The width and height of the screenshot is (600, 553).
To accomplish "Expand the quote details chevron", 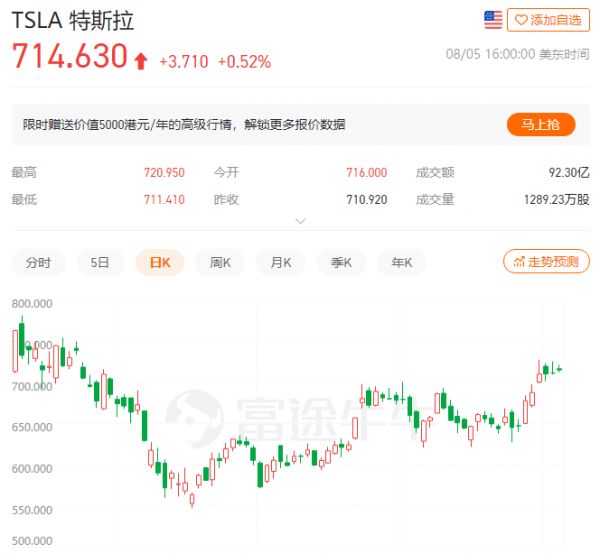I will tap(299, 221).
